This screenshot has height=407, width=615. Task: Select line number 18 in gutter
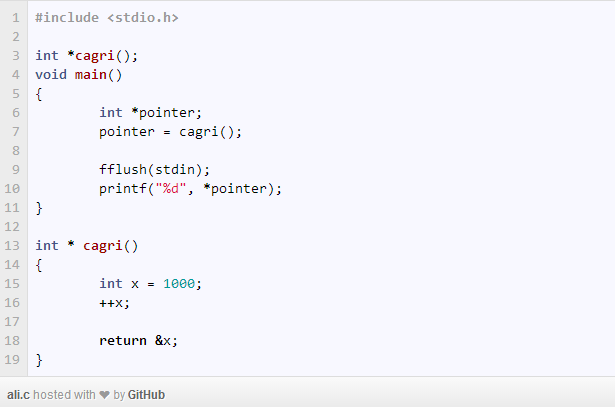12,340
